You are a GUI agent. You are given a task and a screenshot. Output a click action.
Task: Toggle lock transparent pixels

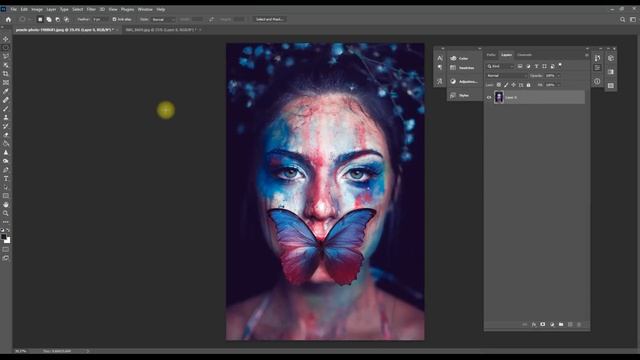click(499, 85)
